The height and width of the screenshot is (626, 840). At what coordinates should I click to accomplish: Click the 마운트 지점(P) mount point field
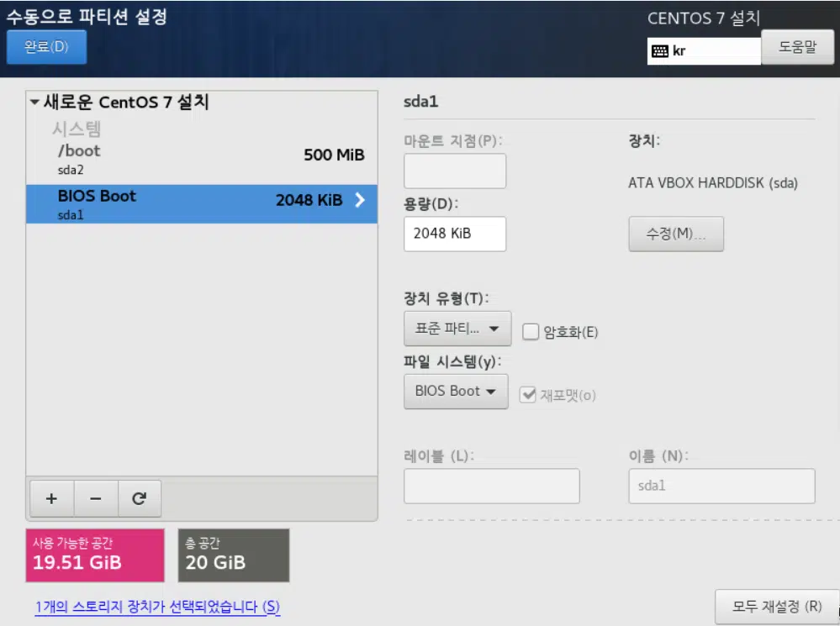click(455, 171)
